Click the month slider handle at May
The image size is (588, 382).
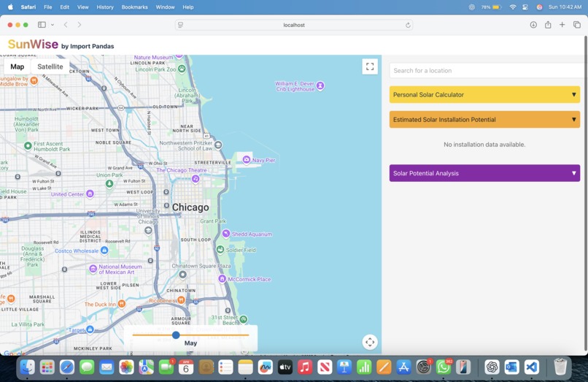(176, 335)
